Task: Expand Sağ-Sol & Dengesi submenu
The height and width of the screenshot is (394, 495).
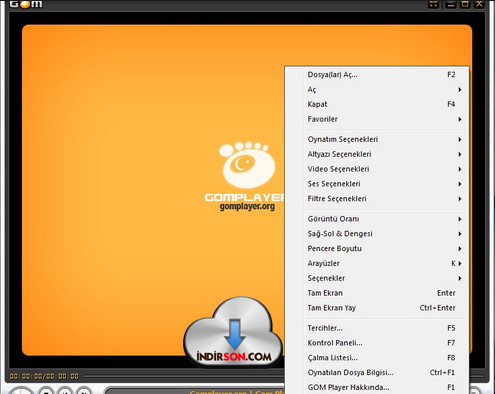Action: pos(377,234)
